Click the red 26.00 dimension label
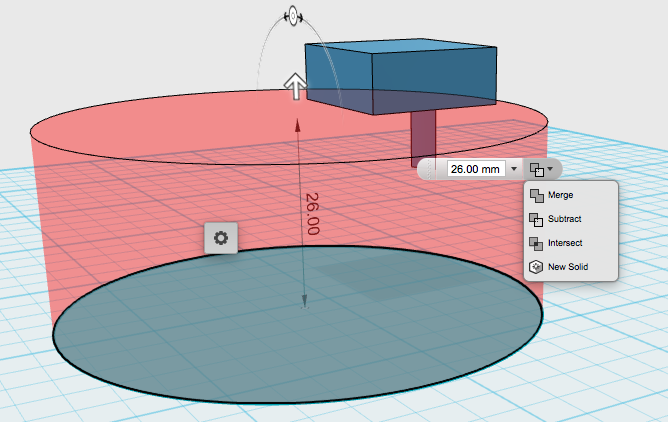The image size is (668, 422). [x=312, y=214]
